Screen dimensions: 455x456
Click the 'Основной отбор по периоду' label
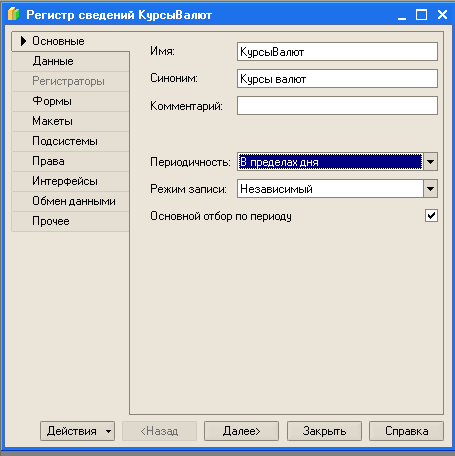coord(221,216)
